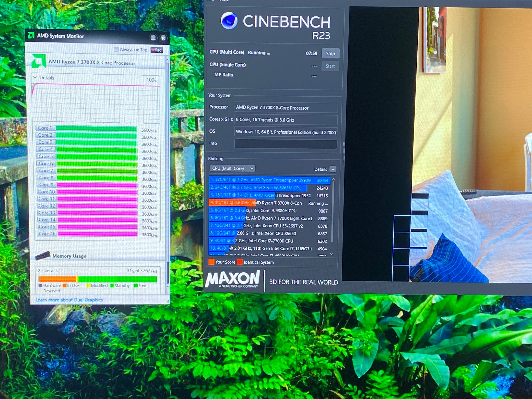Click the Free memory legend swatch
This screenshot has width=532, height=399.
click(135, 285)
